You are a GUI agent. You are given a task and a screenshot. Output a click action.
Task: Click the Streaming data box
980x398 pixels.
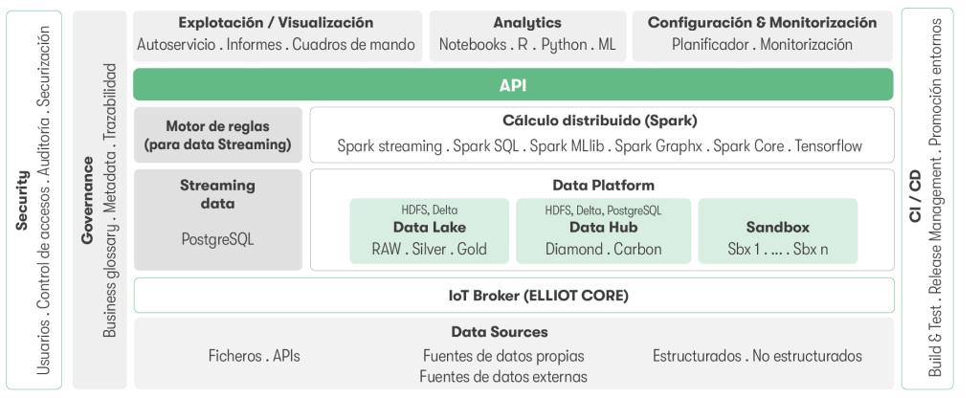click(x=217, y=219)
